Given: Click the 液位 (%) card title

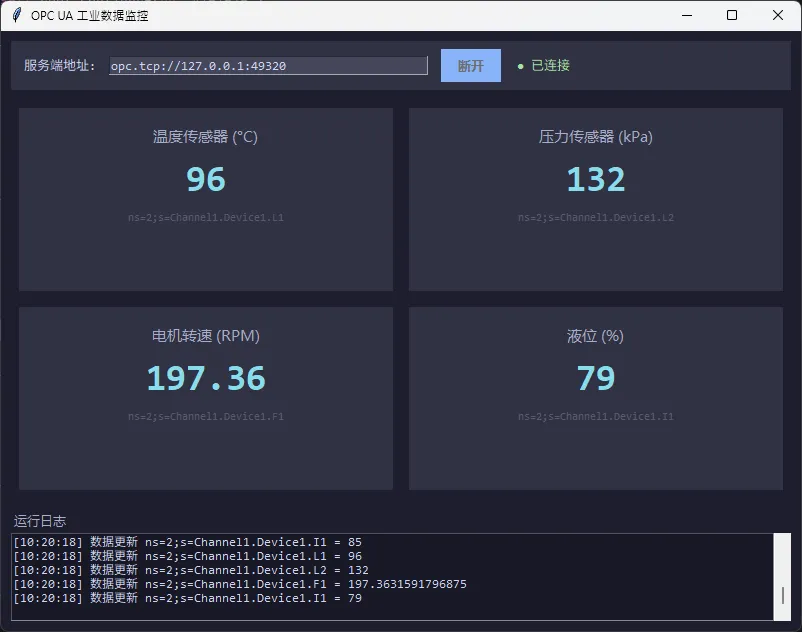Looking at the screenshot, I should pyautogui.click(x=595, y=336).
